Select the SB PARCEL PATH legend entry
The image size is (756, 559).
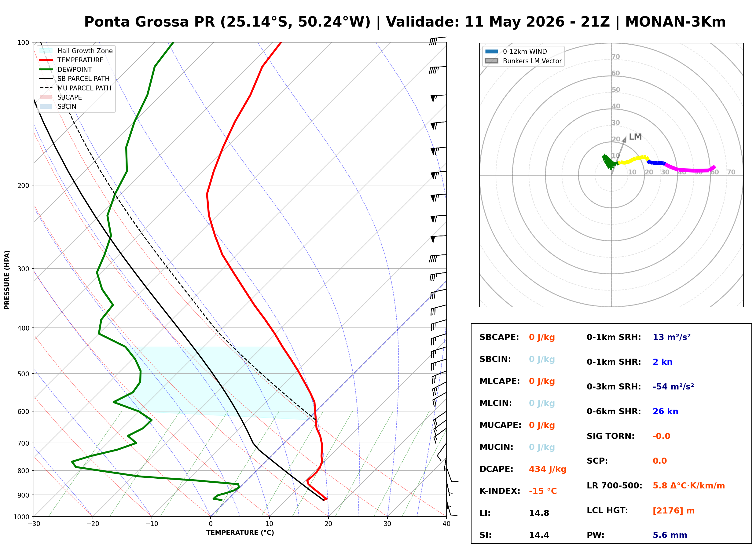(75, 79)
